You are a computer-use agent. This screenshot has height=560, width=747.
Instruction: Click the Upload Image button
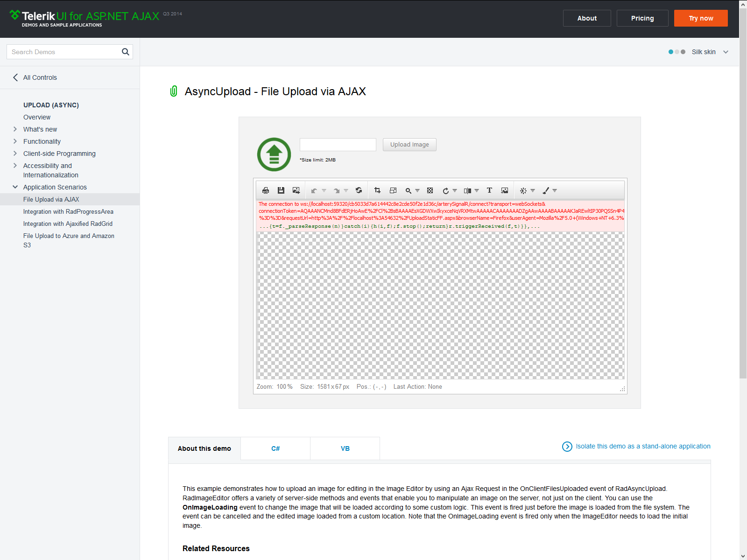409,145
